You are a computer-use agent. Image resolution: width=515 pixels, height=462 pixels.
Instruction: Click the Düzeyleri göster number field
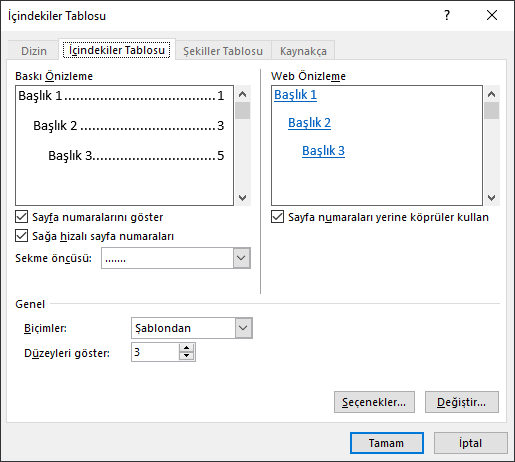[155, 352]
